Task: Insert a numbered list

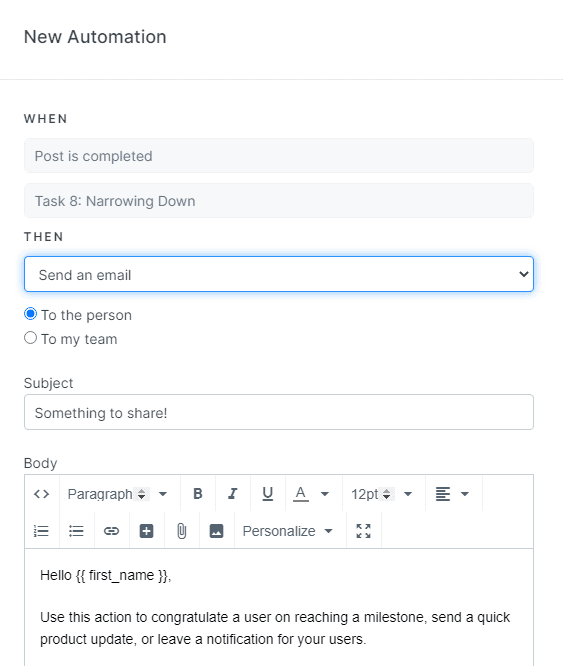Action: pyautogui.click(x=42, y=531)
